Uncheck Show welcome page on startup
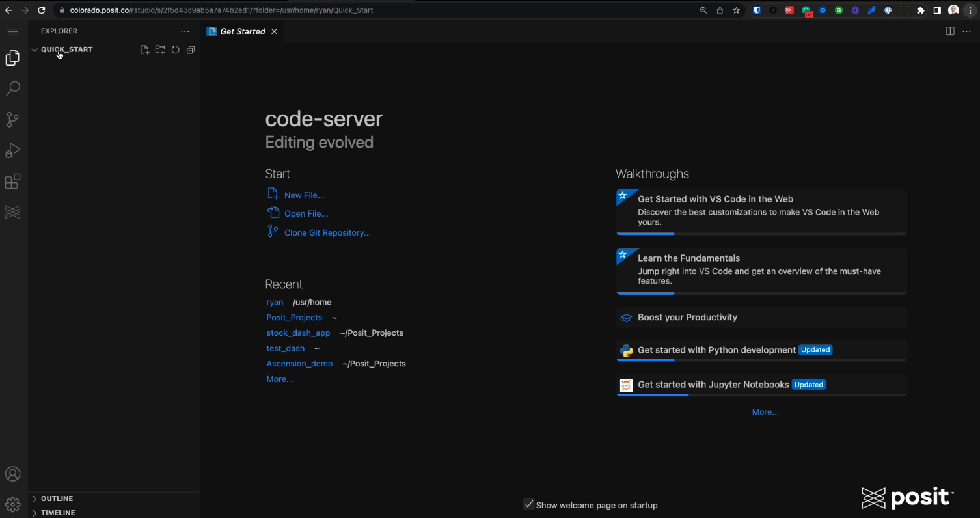The image size is (980, 518). tap(528, 504)
